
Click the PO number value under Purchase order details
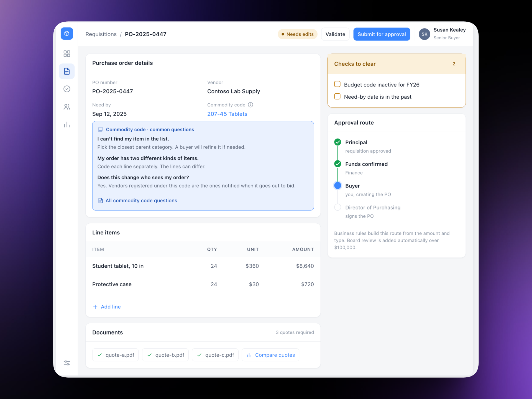pos(112,91)
